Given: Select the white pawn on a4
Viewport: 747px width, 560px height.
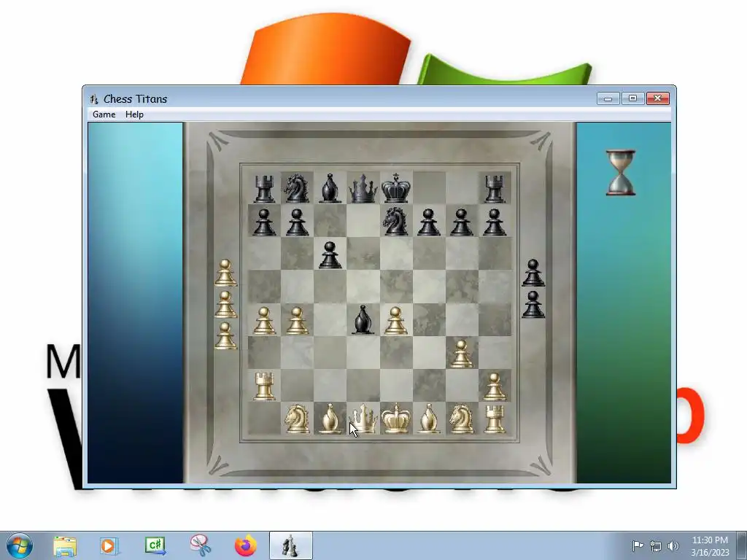Looking at the screenshot, I should (264, 321).
